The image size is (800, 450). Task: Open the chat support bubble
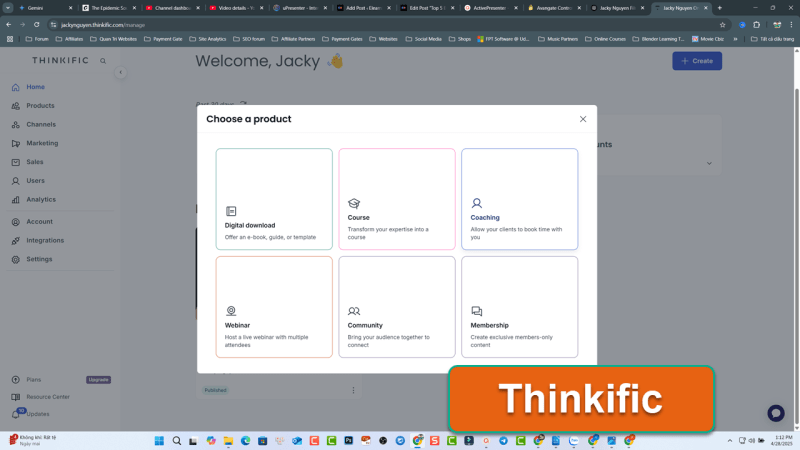pyautogui.click(x=775, y=413)
